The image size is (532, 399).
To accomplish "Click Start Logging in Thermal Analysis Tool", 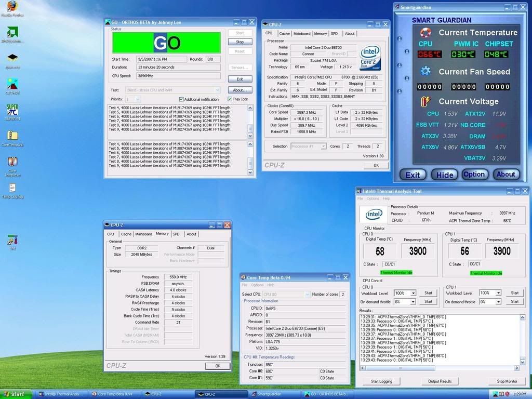I will click(x=381, y=381).
